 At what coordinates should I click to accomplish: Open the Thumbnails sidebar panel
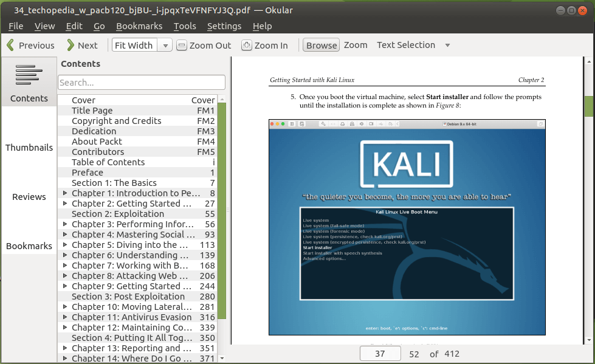point(29,148)
